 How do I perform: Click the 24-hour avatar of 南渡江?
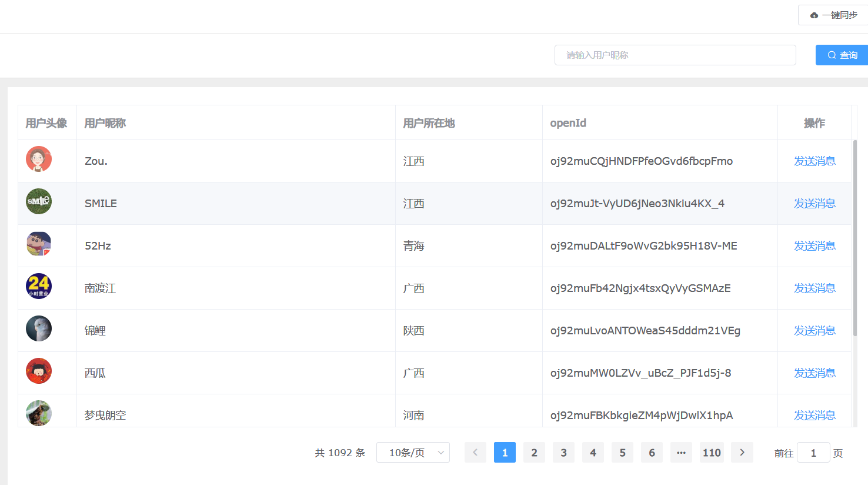(39, 286)
